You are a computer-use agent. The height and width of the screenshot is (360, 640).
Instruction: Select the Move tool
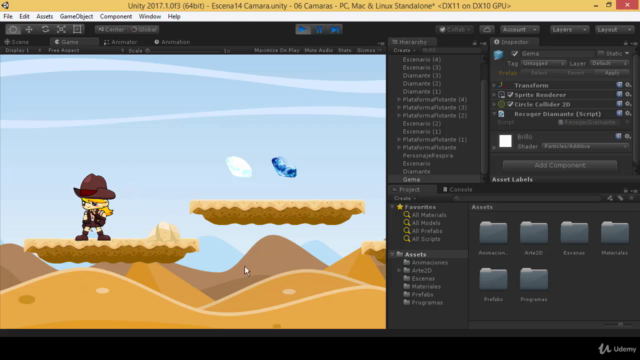[29, 29]
